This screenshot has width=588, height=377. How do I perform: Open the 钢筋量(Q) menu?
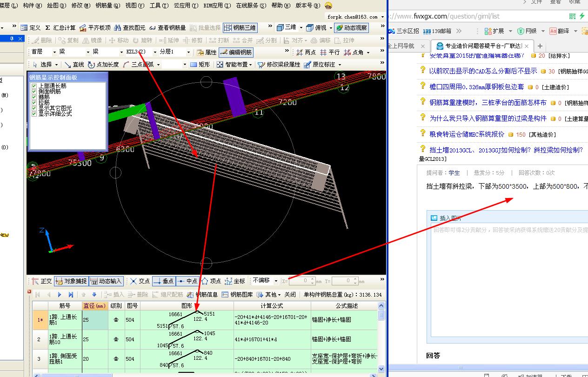coord(108,5)
